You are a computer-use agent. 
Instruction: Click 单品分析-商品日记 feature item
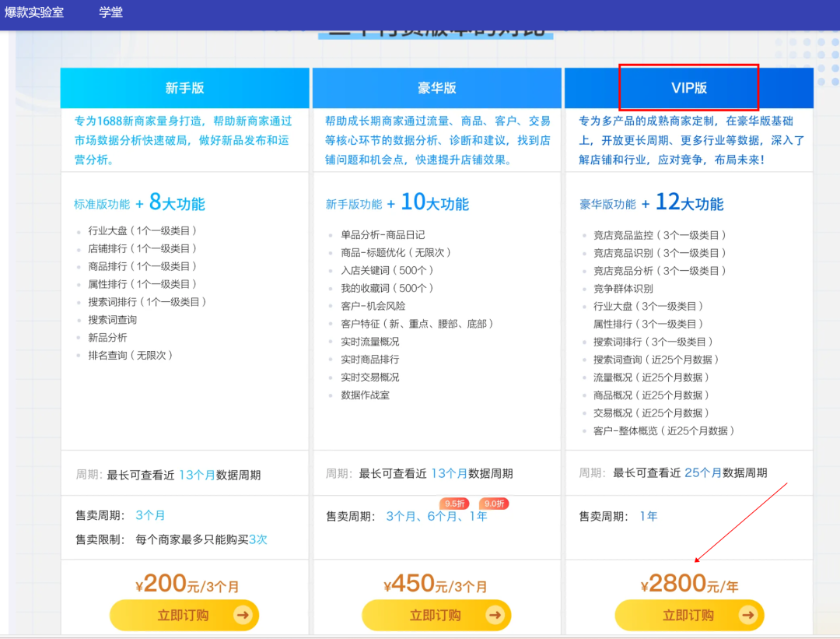(x=383, y=234)
